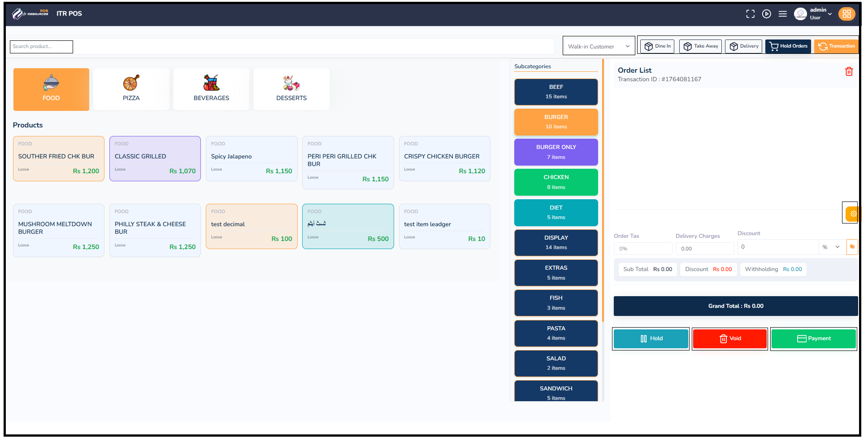Image resolution: width=868 pixels, height=438 pixels.
Task: Open the Walk-in Customer dropdown
Action: 599,46
